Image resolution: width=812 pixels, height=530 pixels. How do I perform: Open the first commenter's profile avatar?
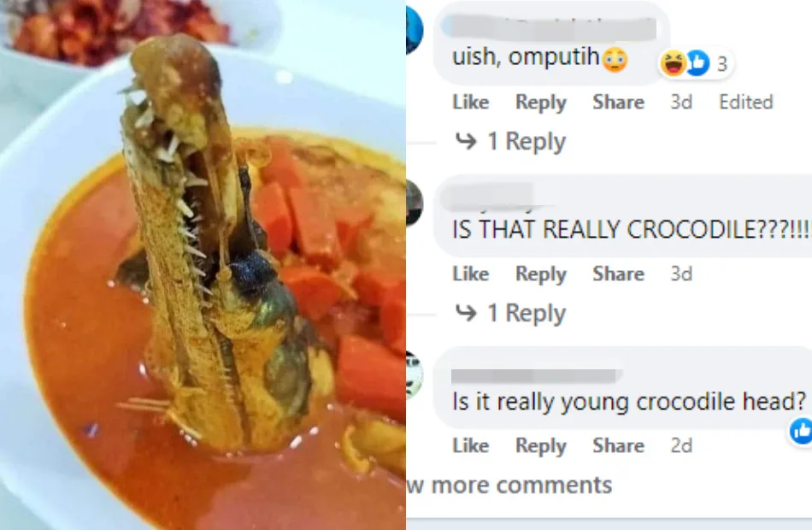coord(415,30)
